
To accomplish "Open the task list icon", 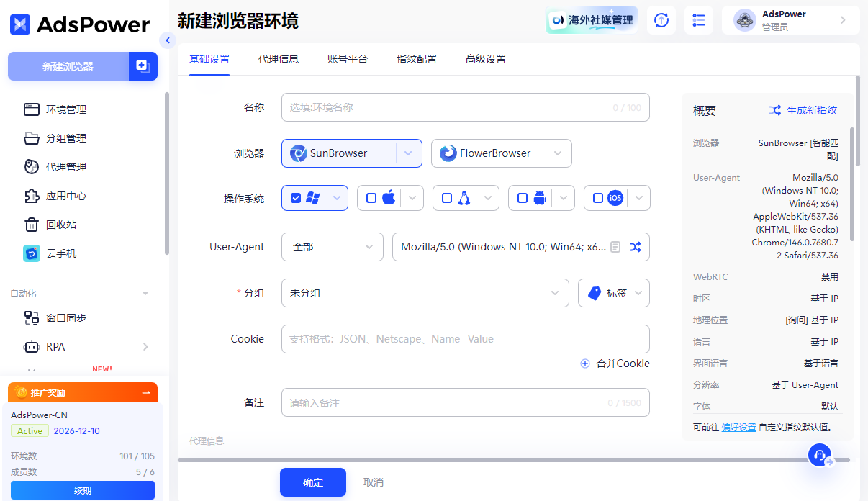I will pos(698,20).
